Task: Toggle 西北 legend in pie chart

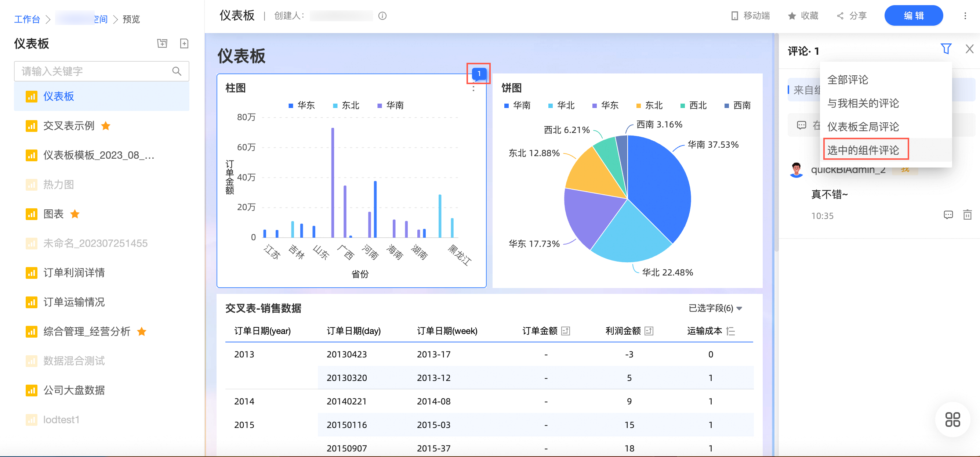Action: 694,105
